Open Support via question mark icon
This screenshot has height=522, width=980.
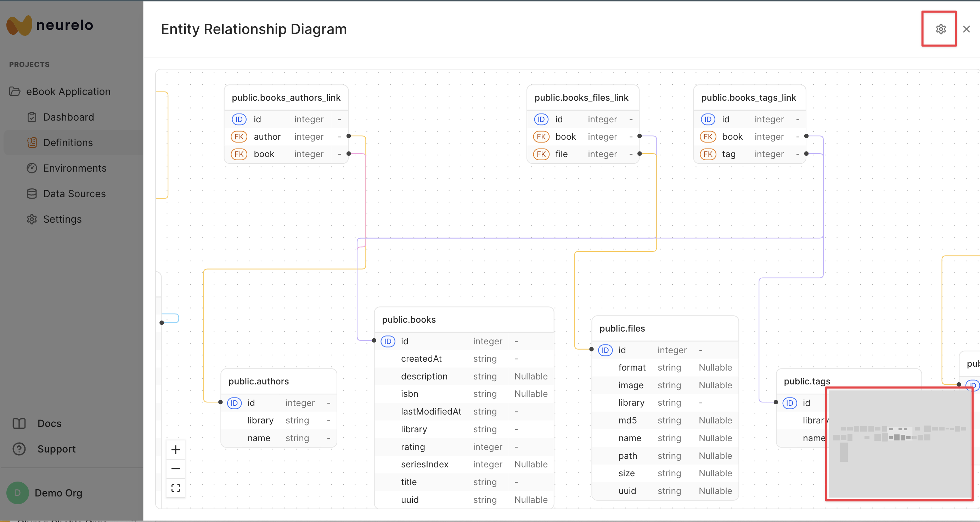19,449
